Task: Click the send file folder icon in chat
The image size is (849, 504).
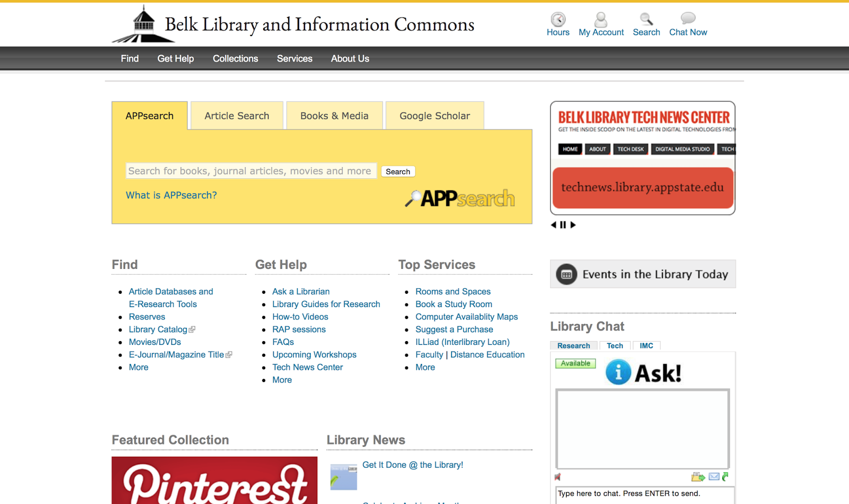Action: pos(698,477)
